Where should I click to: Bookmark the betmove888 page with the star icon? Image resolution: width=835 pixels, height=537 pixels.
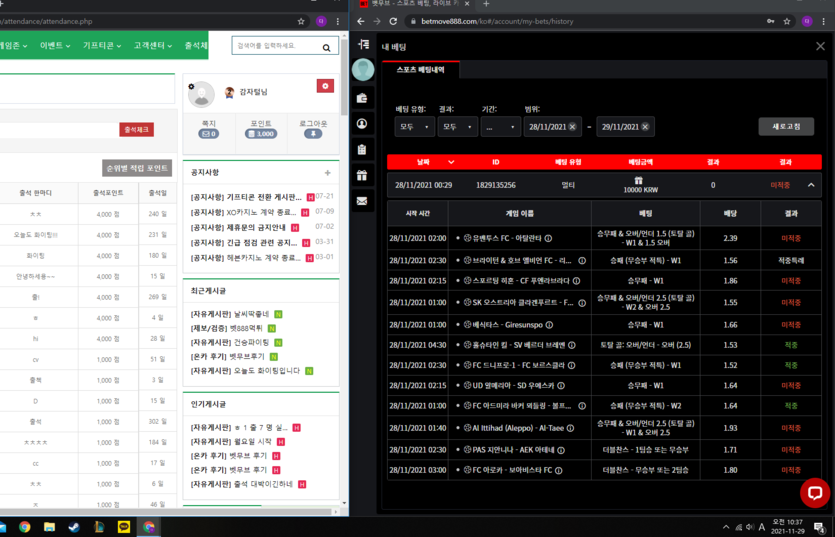point(787,21)
